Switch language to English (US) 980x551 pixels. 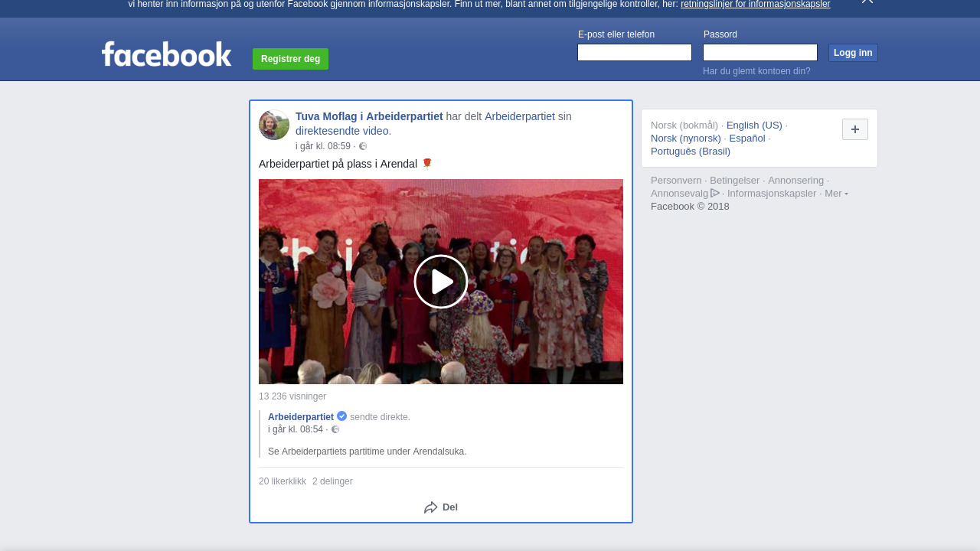(x=754, y=126)
